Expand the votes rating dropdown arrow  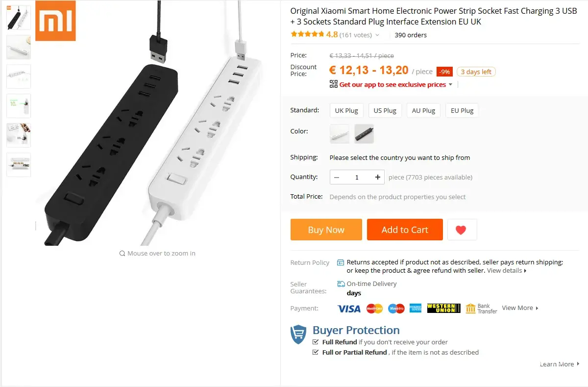coord(377,35)
